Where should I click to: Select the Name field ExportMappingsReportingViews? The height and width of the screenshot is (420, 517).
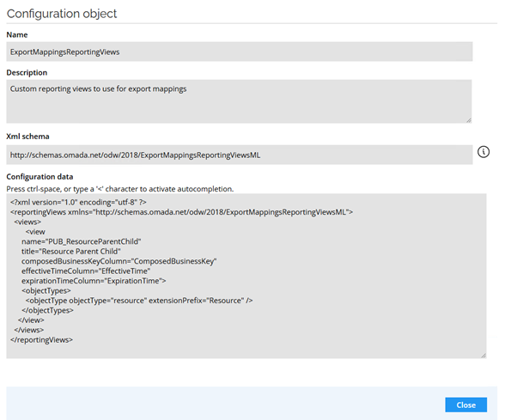[240, 52]
